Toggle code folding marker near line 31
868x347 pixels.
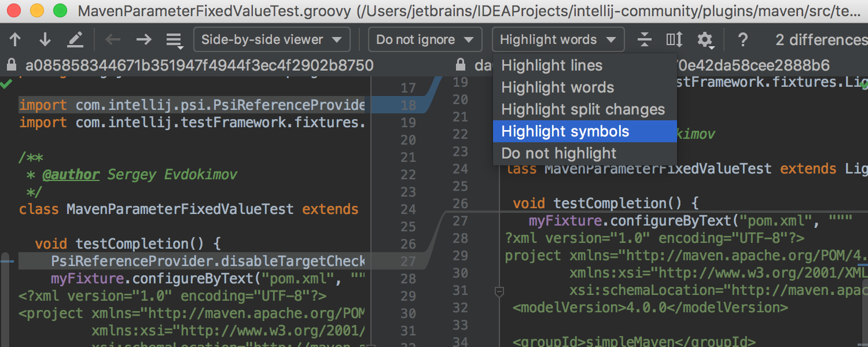click(x=499, y=293)
